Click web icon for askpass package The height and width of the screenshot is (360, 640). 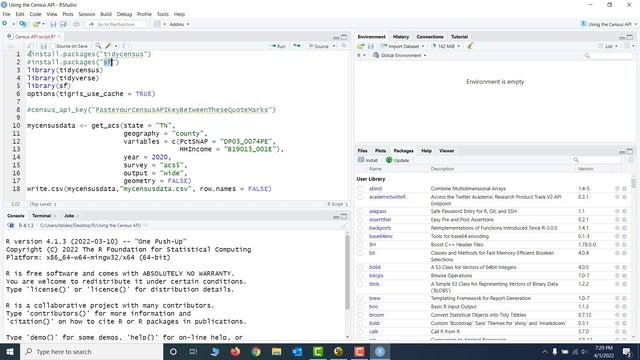coord(617,211)
